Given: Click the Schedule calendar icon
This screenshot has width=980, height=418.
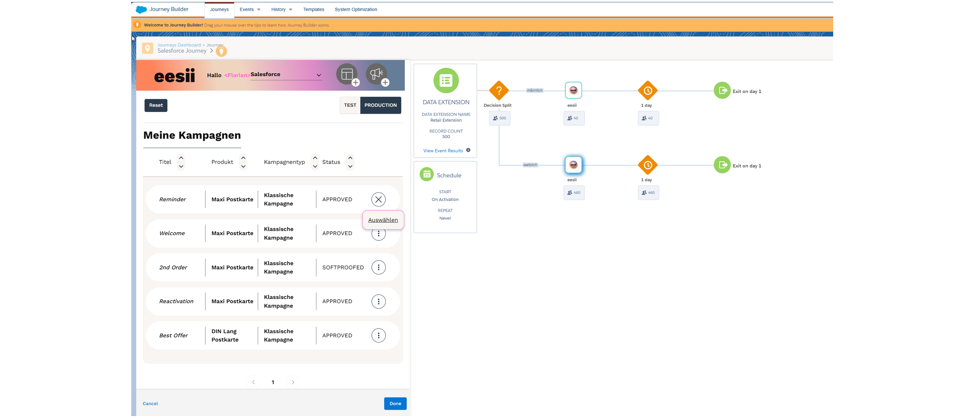Looking at the screenshot, I should [x=426, y=174].
